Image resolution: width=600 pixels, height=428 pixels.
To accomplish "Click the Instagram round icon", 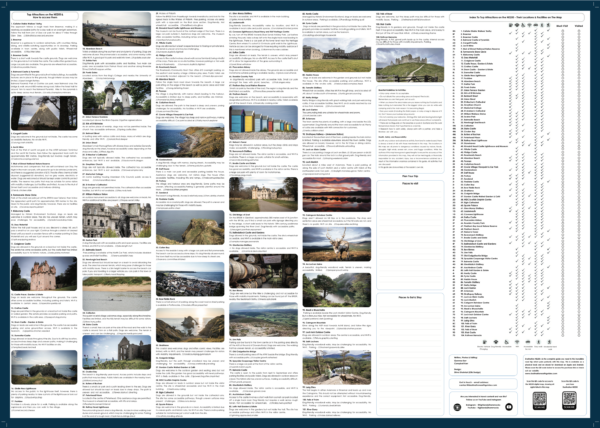I will tap(457, 407).
